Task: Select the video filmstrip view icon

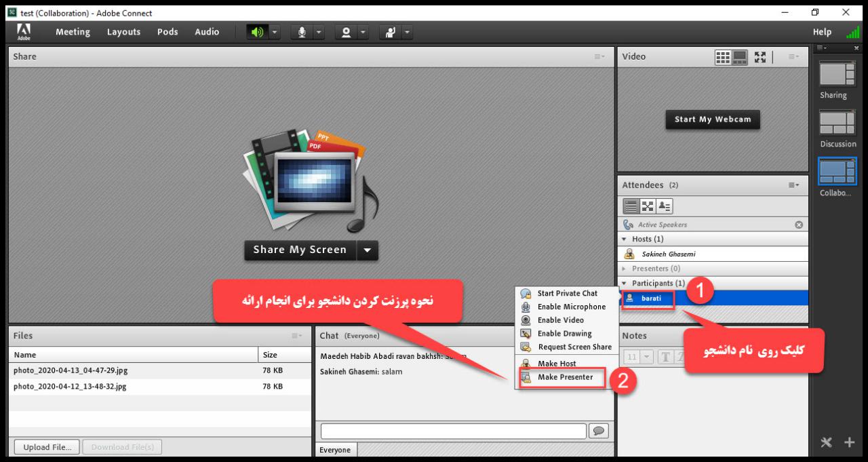Action: pos(738,57)
